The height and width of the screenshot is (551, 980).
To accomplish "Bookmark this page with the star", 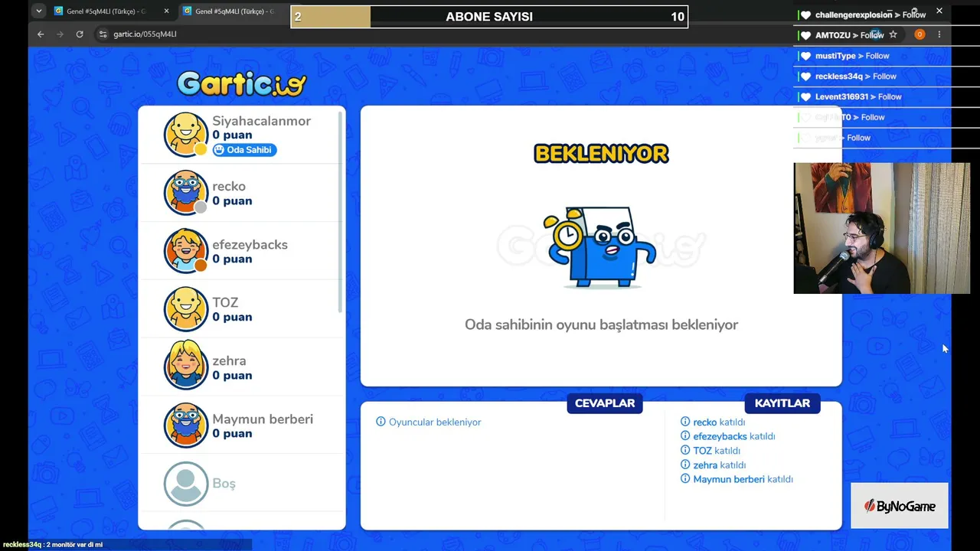I will [893, 34].
